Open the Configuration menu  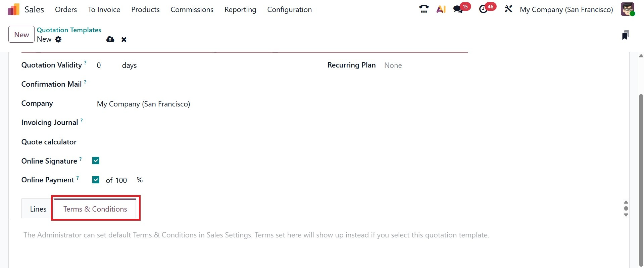289,10
